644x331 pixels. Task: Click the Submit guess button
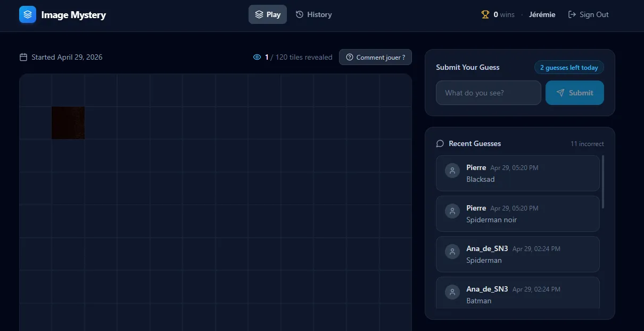pos(575,93)
